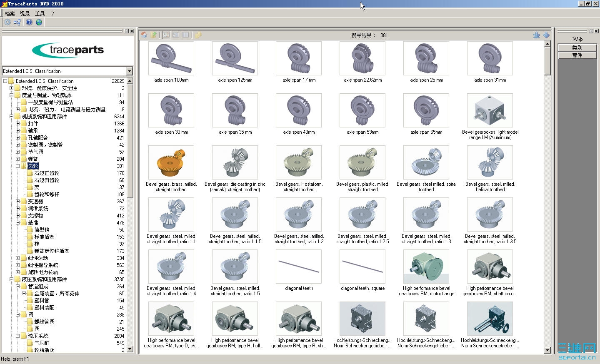Switch results to column list view
Image resolution: width=600 pixels, height=364 pixels.
(x=185, y=35)
